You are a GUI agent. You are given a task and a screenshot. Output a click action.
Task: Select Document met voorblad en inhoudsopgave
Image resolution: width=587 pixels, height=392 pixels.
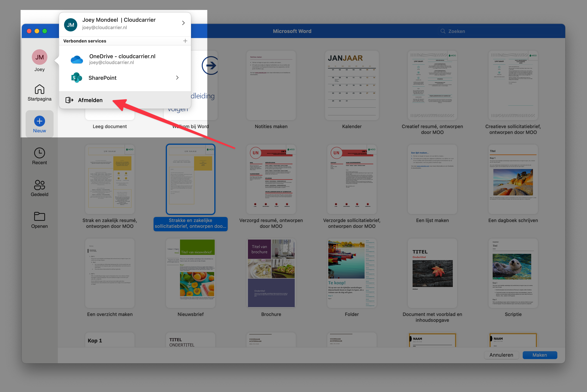tap(432, 273)
